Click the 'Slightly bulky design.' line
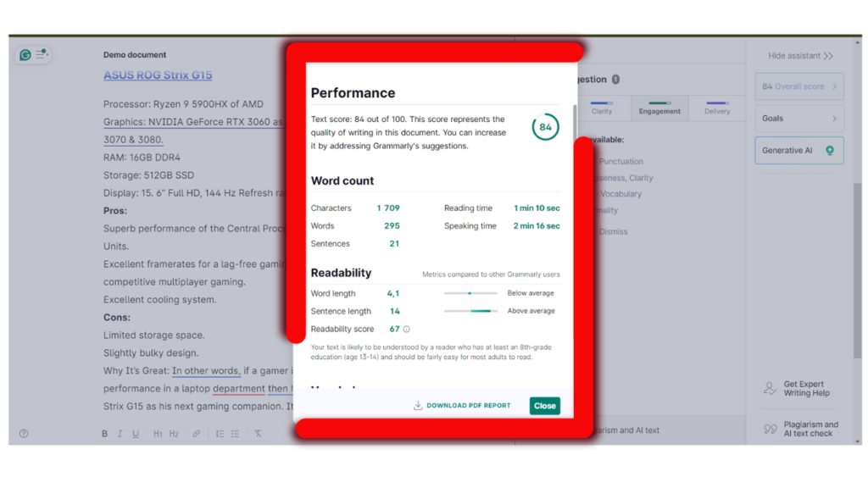The image size is (868, 488). click(x=151, y=353)
